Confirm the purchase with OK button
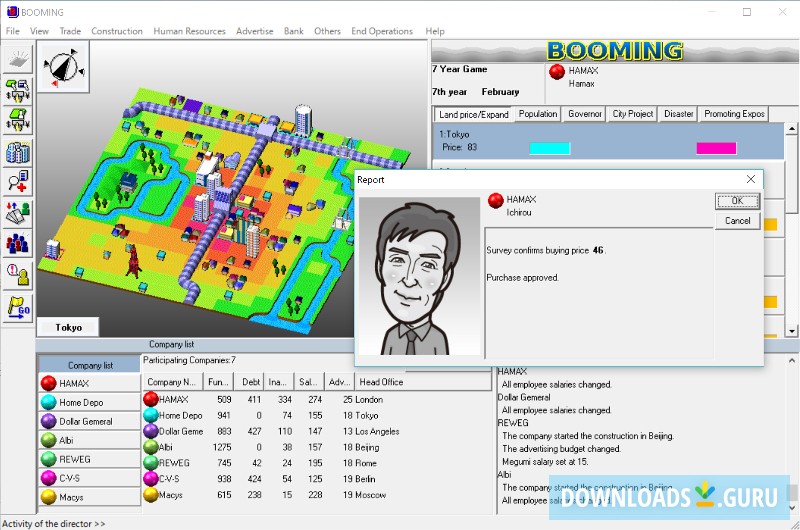 [x=737, y=201]
